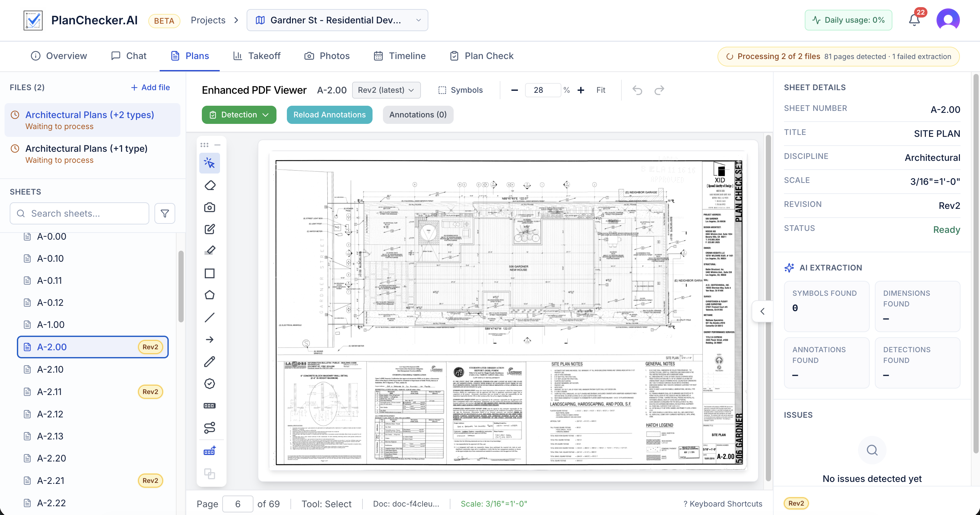The height and width of the screenshot is (515, 980).
Task: Click the Rev2 badge at panel bottom
Action: click(796, 503)
